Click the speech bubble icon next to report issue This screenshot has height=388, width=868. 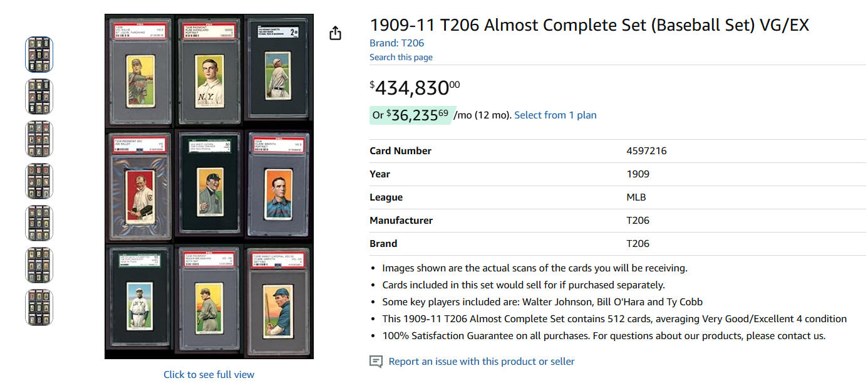point(376,362)
